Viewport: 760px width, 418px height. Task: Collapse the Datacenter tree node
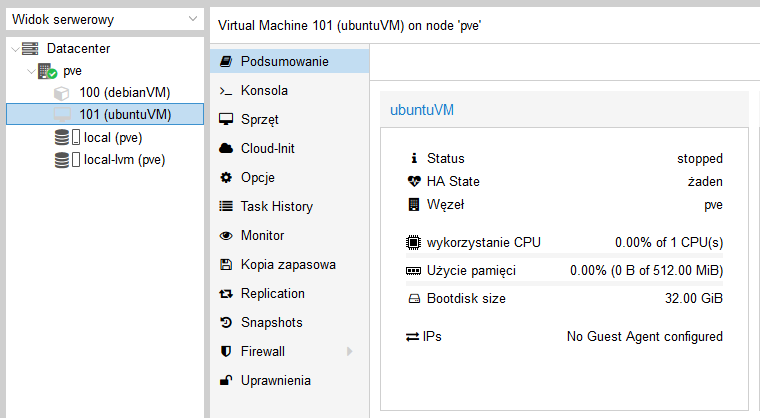13,49
